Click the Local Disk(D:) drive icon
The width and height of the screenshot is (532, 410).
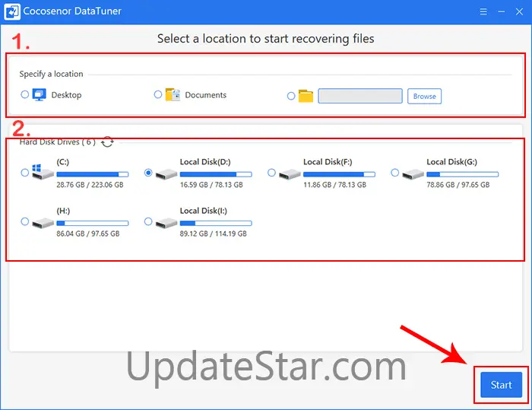click(166, 174)
